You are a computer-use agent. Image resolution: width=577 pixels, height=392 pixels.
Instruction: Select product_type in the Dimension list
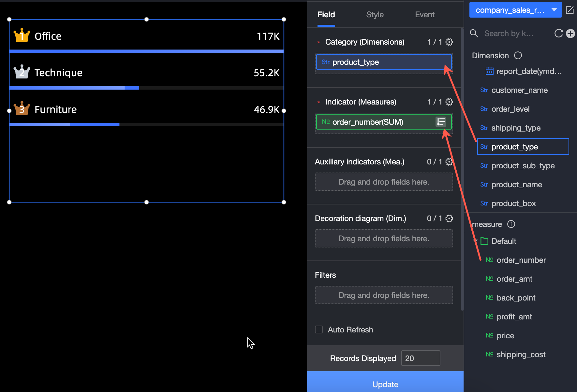[x=523, y=147]
